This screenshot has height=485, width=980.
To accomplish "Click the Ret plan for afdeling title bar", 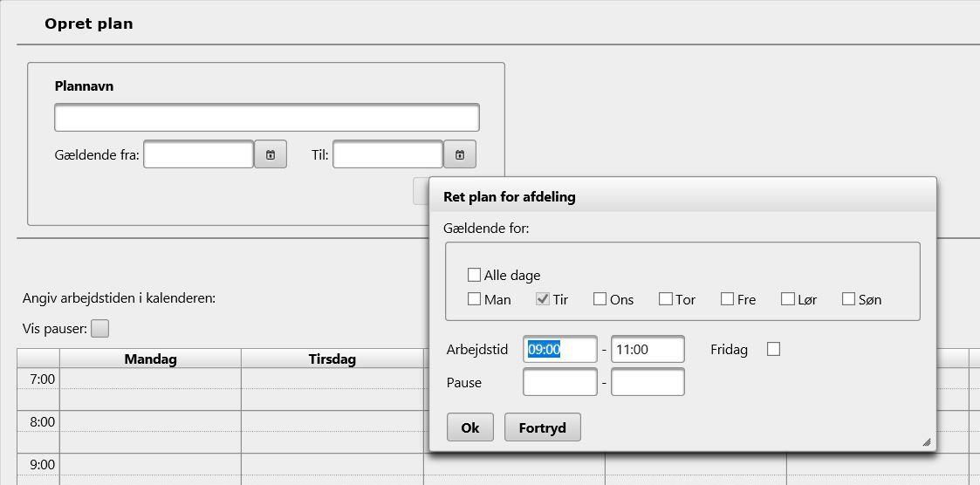I will point(682,197).
